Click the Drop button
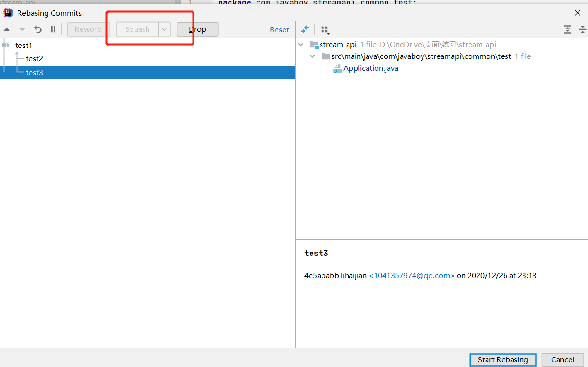This screenshot has width=588, height=367. click(x=198, y=29)
